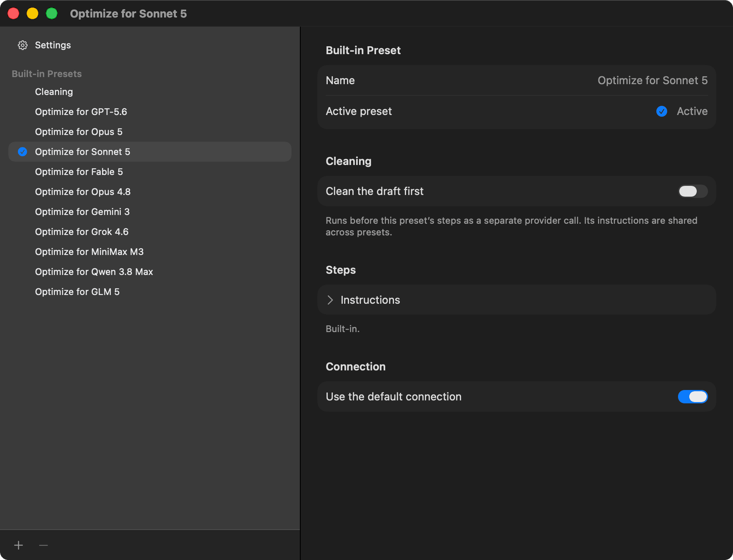The image size is (733, 560).
Task: Expand the Instructions step chevron
Action: click(x=330, y=300)
